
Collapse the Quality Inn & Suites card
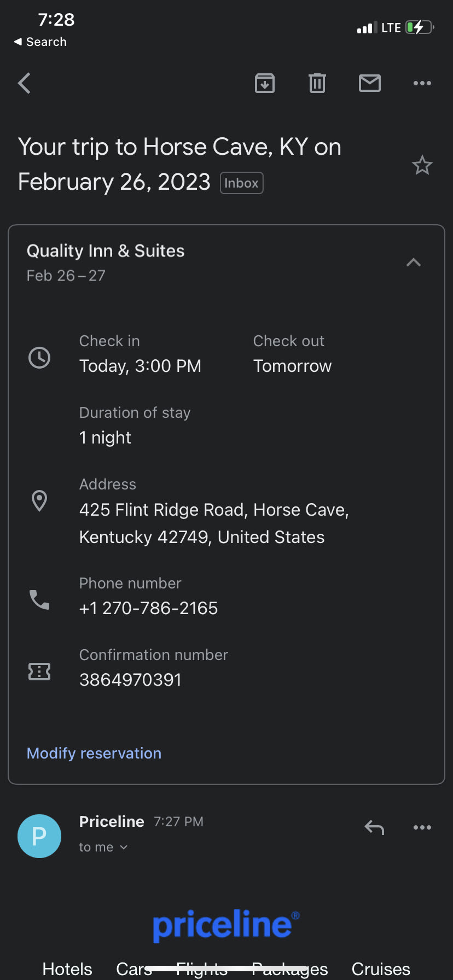point(414,262)
